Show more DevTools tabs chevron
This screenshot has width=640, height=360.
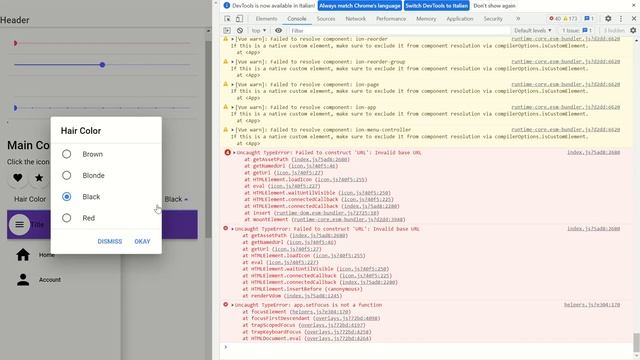click(x=518, y=19)
